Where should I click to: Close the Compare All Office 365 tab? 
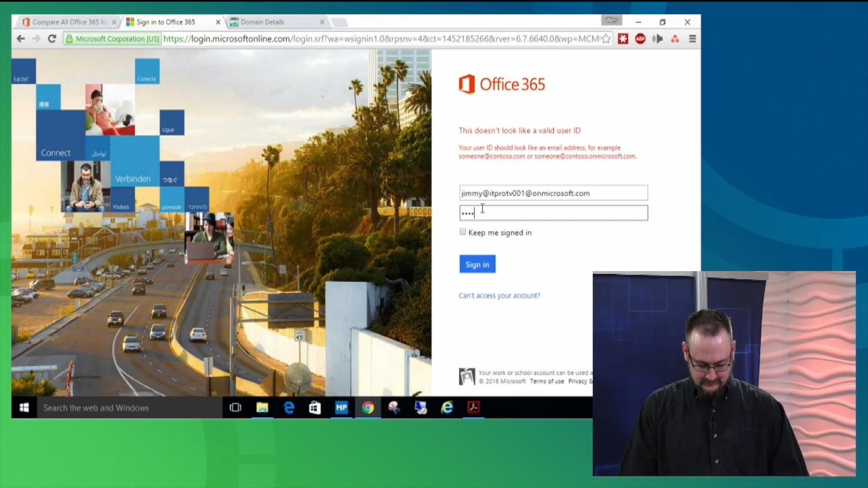click(114, 22)
